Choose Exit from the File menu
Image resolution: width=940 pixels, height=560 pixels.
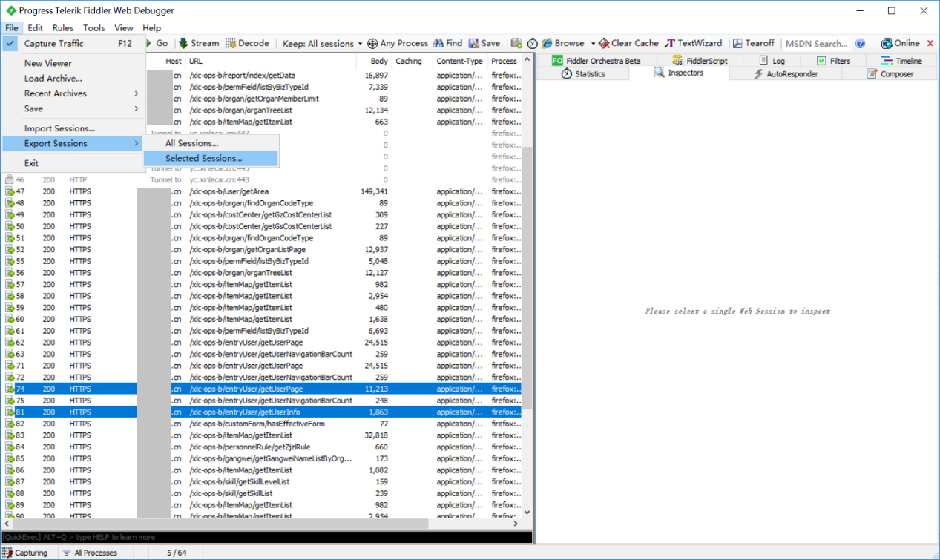(73, 163)
